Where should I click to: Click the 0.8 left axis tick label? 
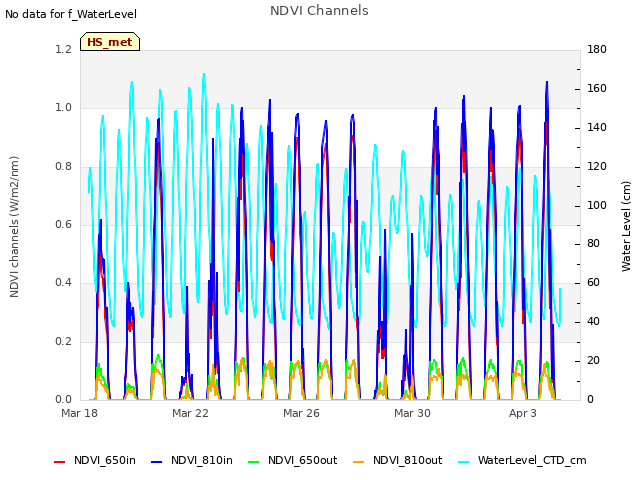[63, 166]
